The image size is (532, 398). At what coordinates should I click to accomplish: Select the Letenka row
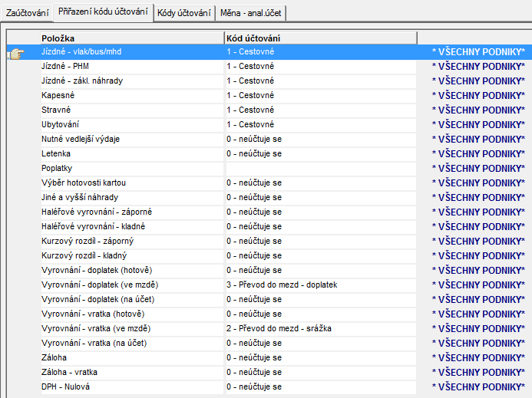(131, 154)
